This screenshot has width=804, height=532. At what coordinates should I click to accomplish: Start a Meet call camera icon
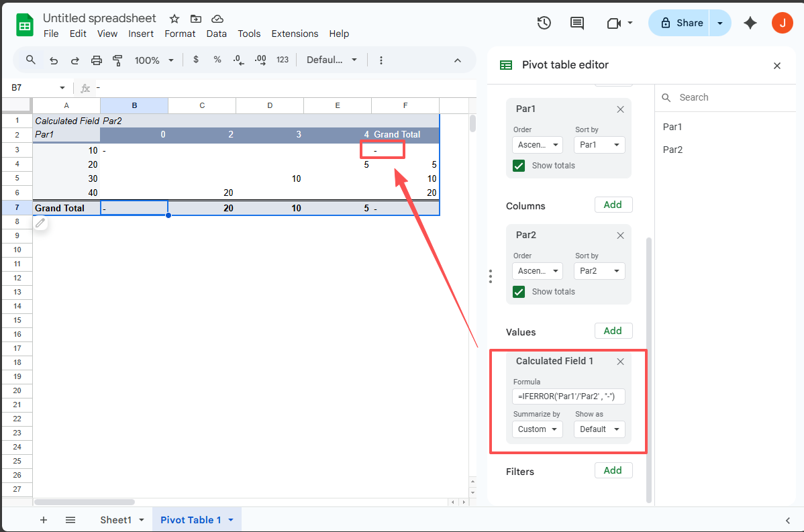point(615,22)
